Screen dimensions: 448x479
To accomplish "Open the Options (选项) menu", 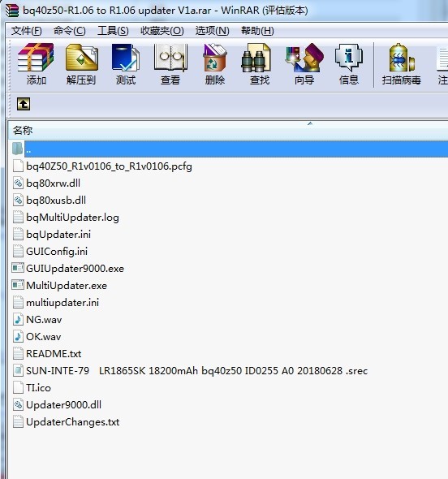I will tap(213, 31).
